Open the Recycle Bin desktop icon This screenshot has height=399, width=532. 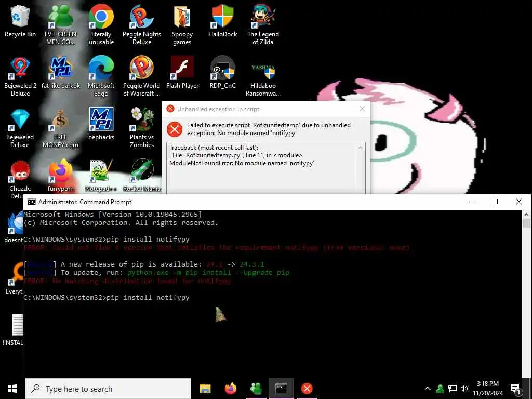[20, 22]
